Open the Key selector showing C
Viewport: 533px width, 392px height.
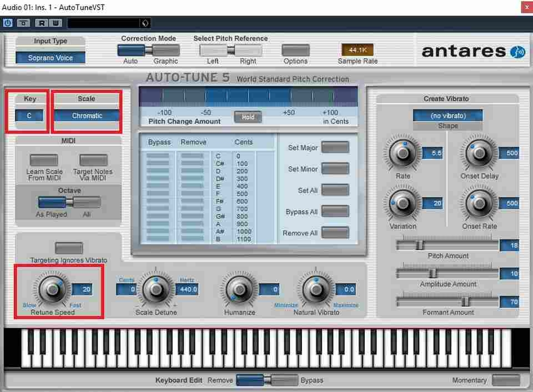29,115
